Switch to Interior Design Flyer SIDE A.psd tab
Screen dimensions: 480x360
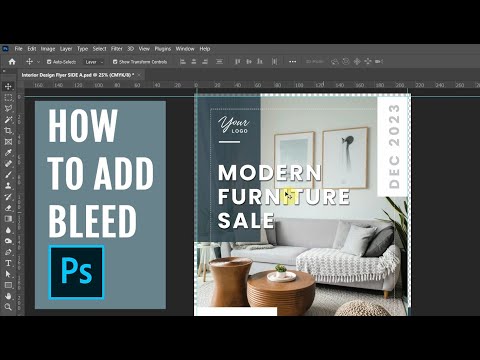point(78,75)
